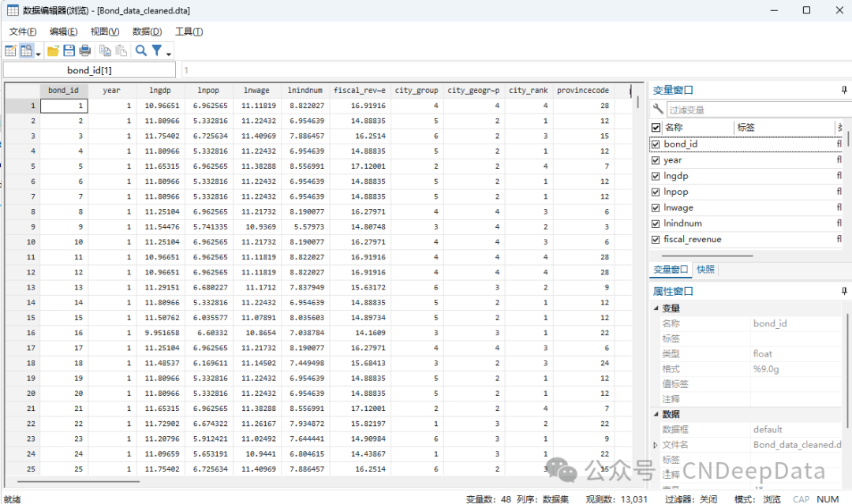Select the fiscal_revenue row in variables list
This screenshot has width=852, height=504.
coord(746,240)
